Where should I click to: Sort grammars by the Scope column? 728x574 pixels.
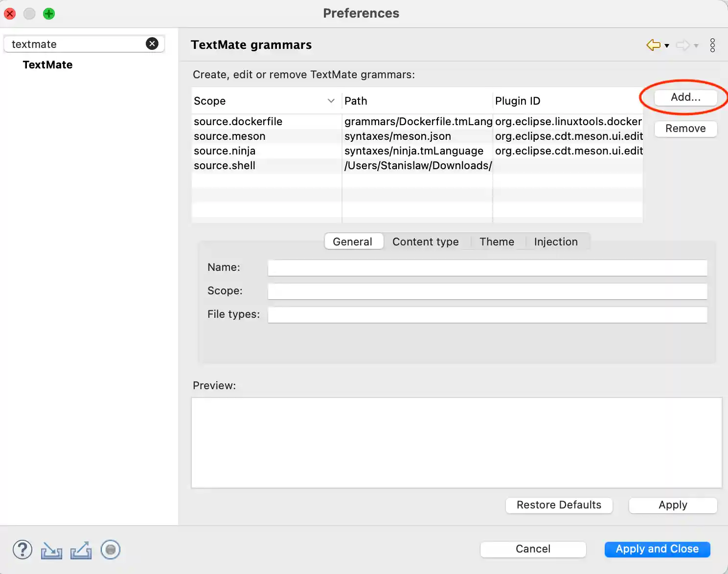tap(264, 101)
